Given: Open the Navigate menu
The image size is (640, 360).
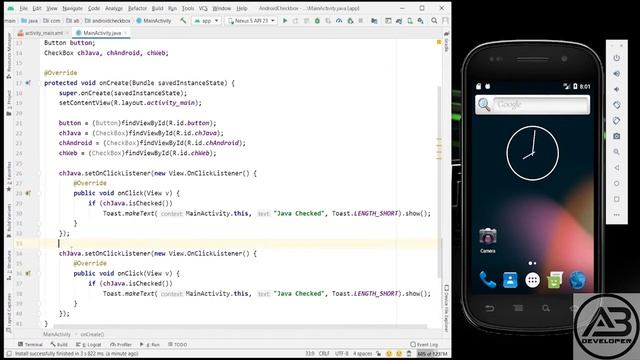Looking at the screenshot, I should [x=72, y=8].
